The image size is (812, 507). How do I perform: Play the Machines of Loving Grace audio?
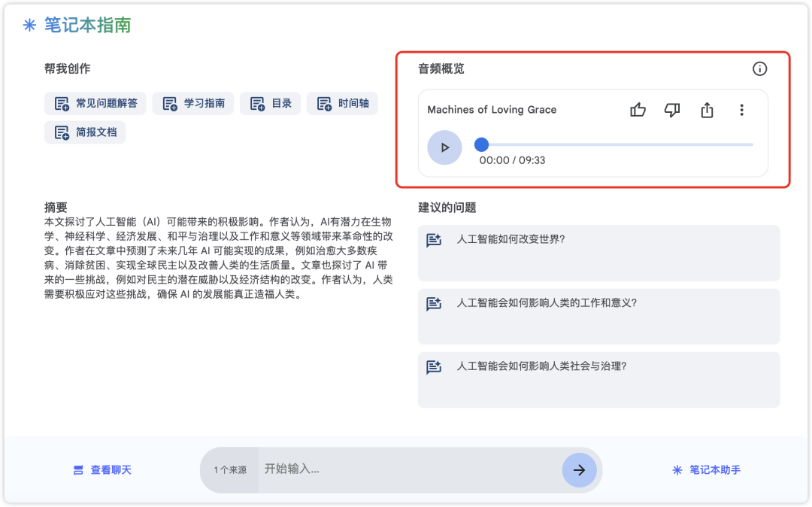pos(444,147)
